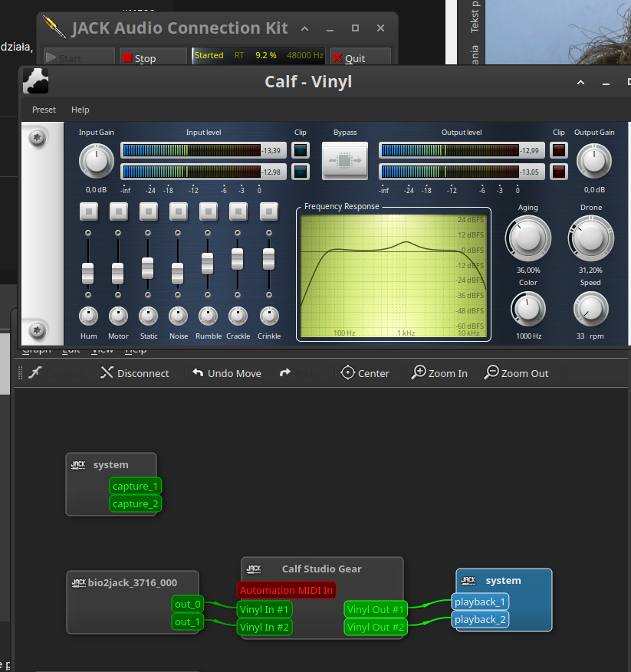Click the Quit button in JACK window
The image size is (631, 672).
click(360, 57)
